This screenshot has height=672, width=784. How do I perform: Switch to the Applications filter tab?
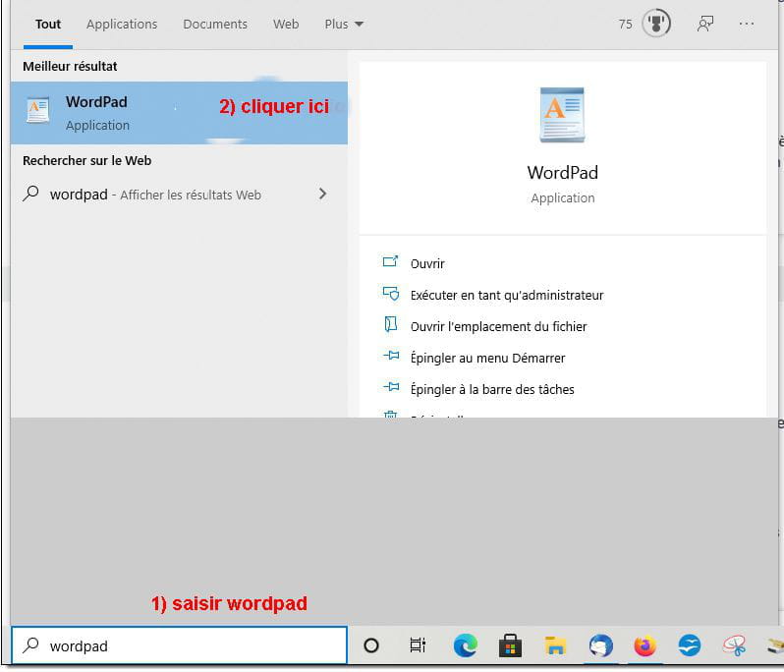coord(122,24)
